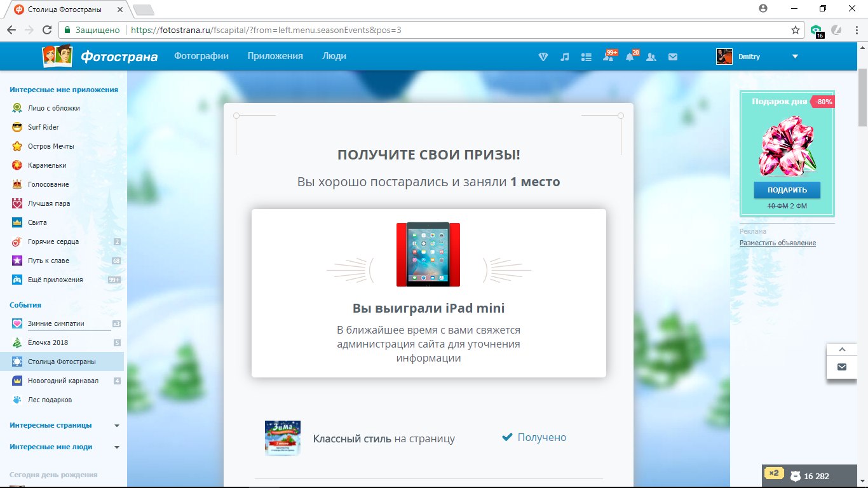Open notifications bell with 20 badge

(630, 56)
